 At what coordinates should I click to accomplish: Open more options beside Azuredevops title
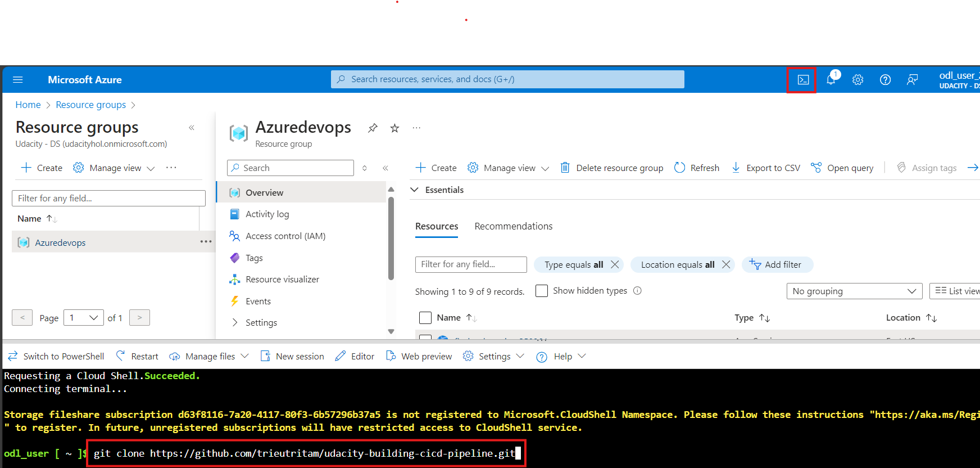(x=416, y=128)
